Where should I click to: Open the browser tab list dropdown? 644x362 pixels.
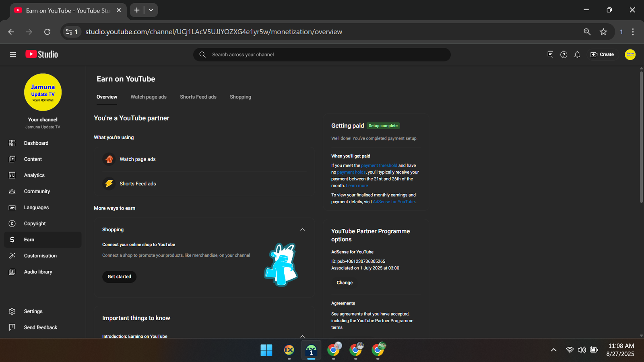tap(151, 10)
